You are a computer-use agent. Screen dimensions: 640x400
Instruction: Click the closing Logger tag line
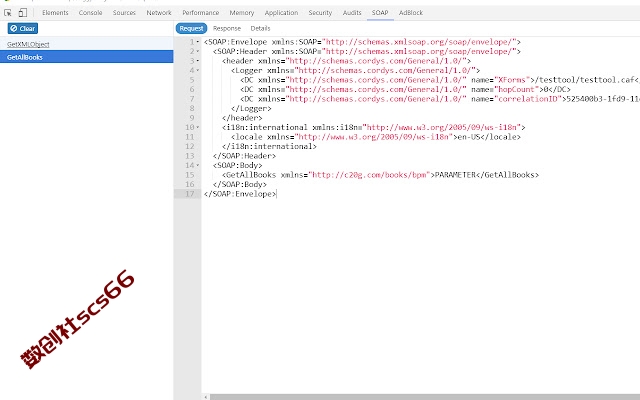click(x=251, y=109)
